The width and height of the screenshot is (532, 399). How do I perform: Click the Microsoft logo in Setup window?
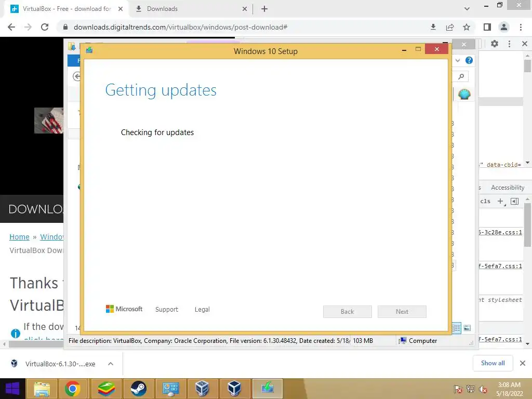124,309
